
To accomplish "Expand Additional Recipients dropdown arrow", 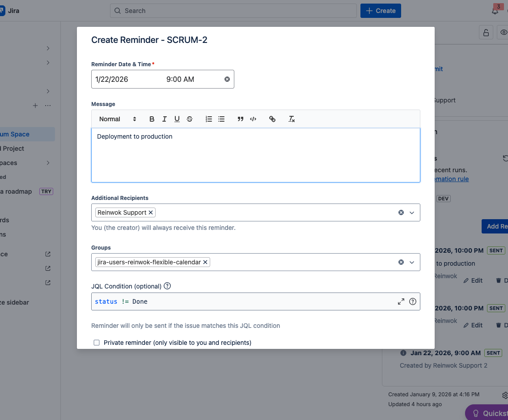I will tap(412, 212).
